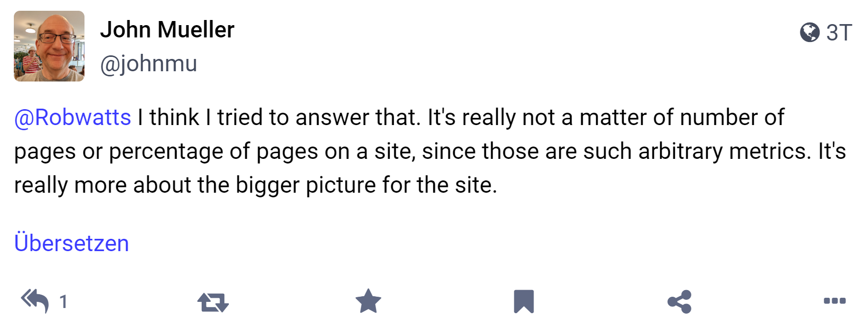Favorite the post with the star icon
The width and height of the screenshot is (868, 328).
coord(368,301)
